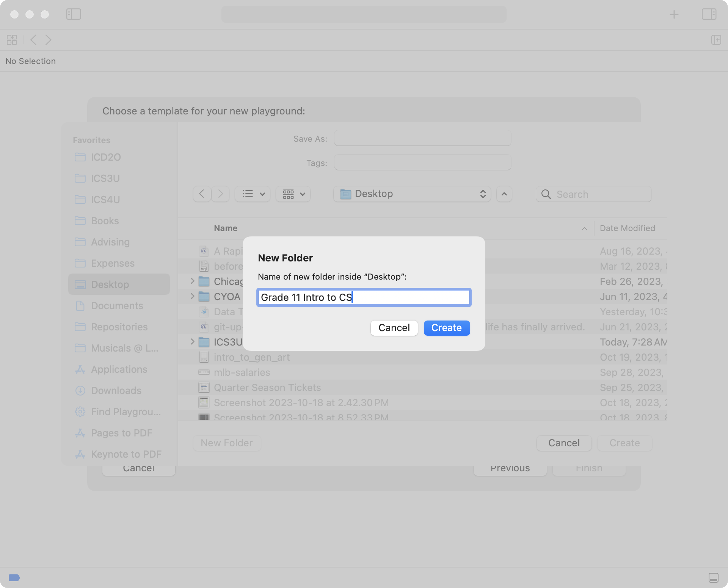Click the folder name text field

(364, 297)
